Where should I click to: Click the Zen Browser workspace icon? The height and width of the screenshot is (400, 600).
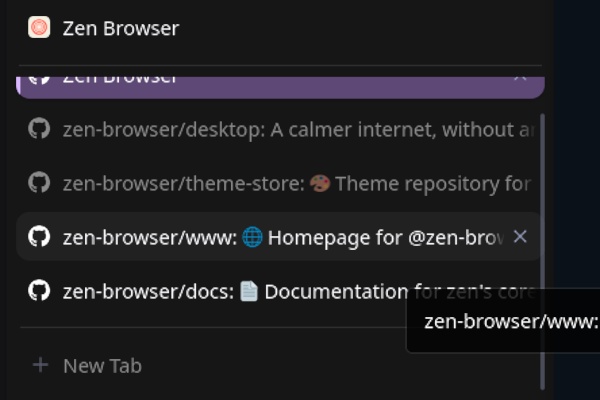[x=39, y=27]
